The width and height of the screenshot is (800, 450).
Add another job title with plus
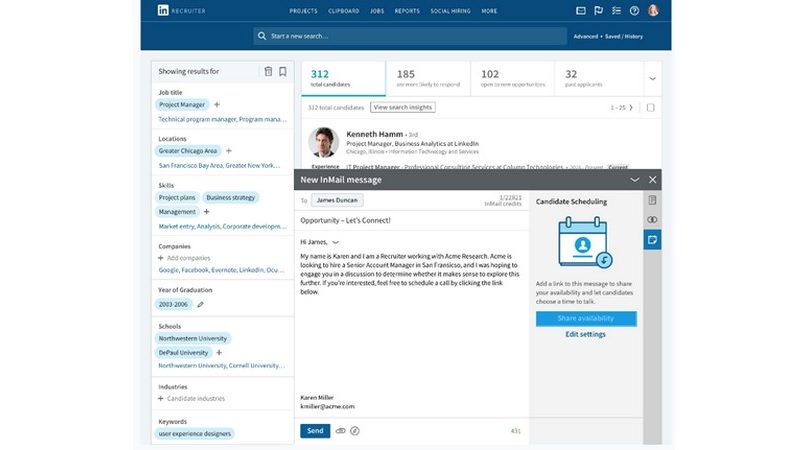tap(217, 105)
